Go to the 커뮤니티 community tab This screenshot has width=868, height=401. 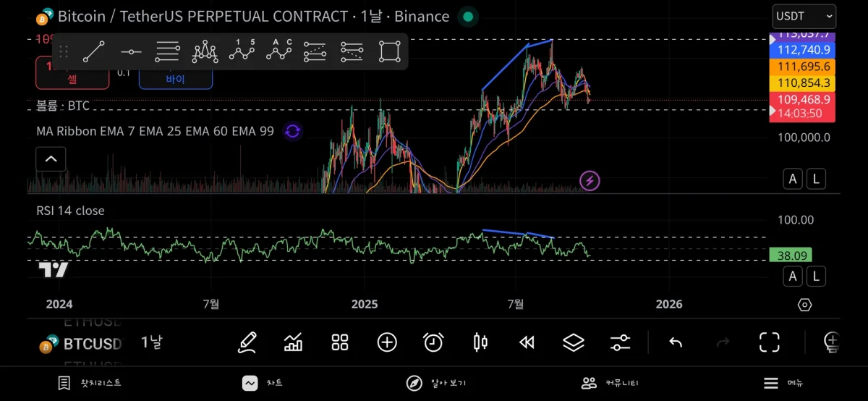tap(610, 383)
